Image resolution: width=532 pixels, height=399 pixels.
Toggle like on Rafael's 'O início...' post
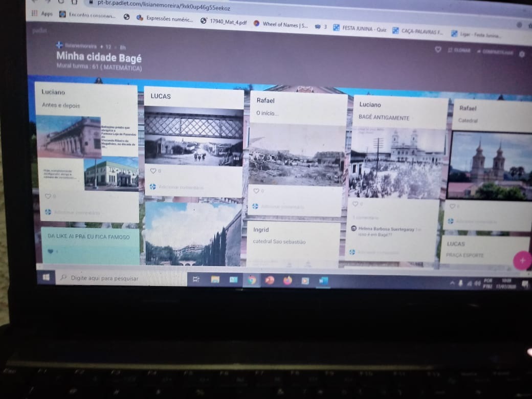click(256, 191)
